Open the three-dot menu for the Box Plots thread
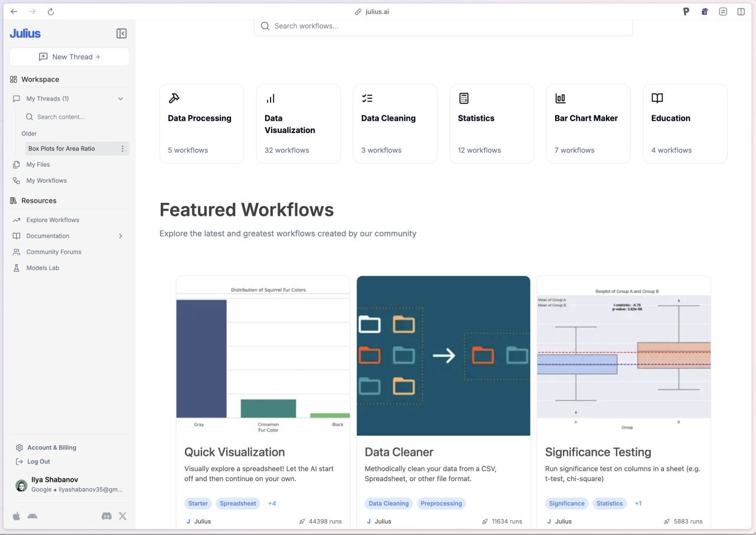The image size is (756, 535). (123, 149)
